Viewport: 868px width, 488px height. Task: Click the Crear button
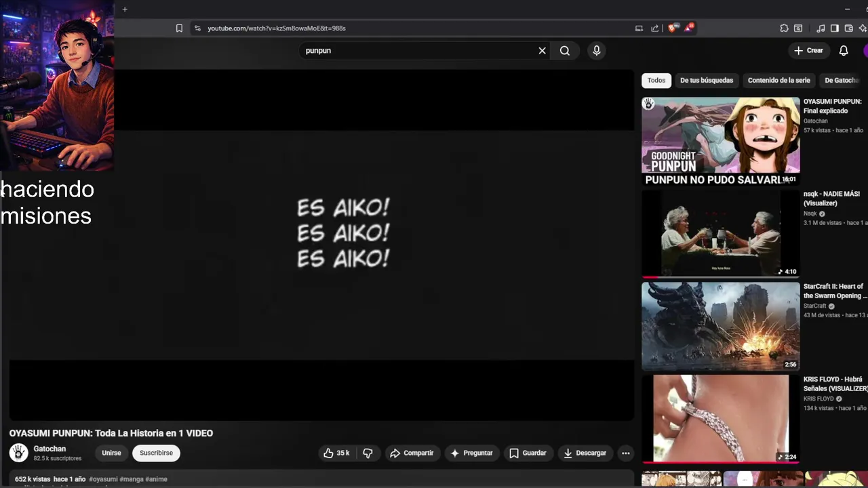808,51
